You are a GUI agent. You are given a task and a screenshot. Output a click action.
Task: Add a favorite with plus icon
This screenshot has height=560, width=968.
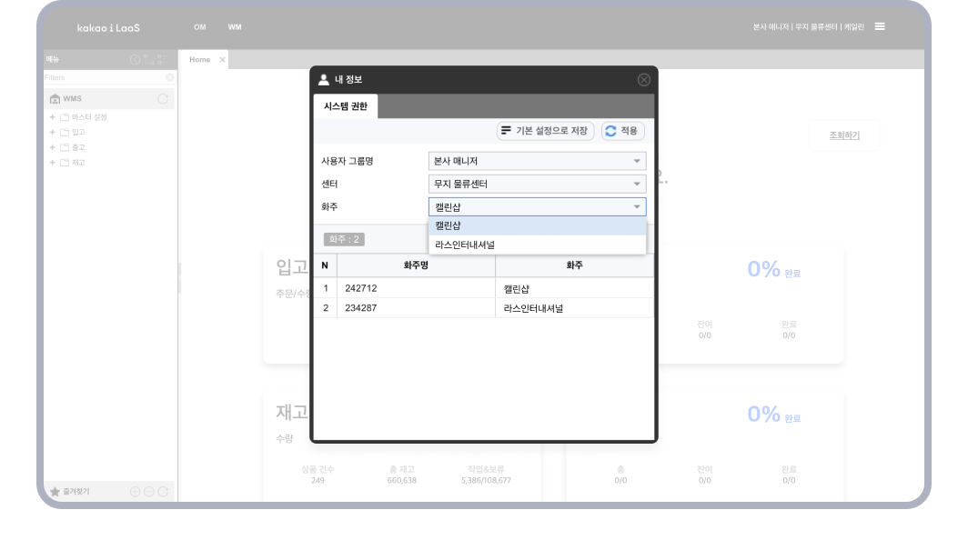[136, 492]
